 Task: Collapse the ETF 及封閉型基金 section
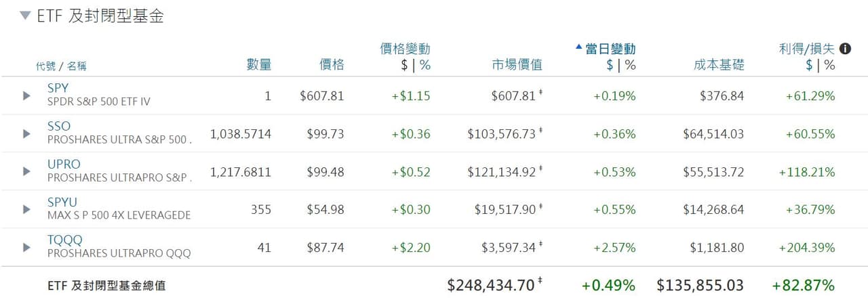click(x=25, y=16)
